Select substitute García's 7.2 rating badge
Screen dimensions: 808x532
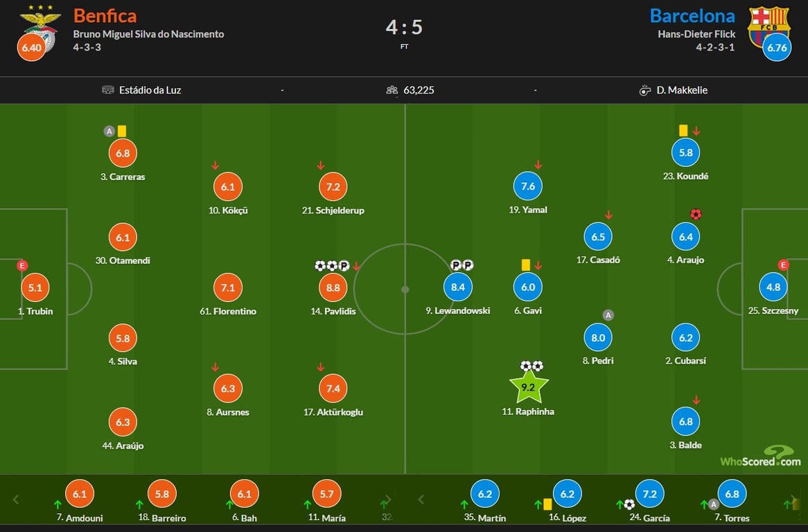tap(650, 494)
